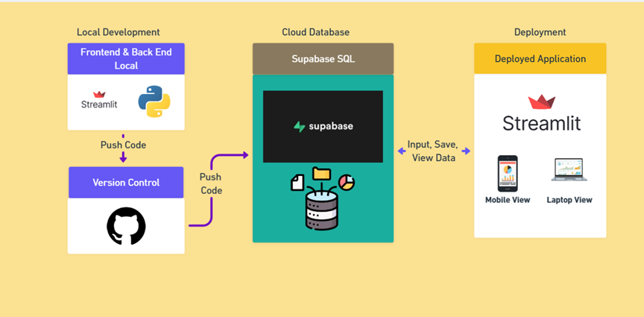Click the Python logo icon
Screen dimensions: 644x317
tap(154, 101)
